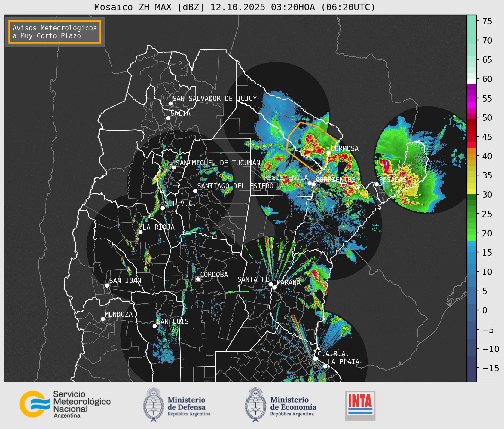
Task: Click the San Luis city marker dot
Action: click(x=154, y=326)
